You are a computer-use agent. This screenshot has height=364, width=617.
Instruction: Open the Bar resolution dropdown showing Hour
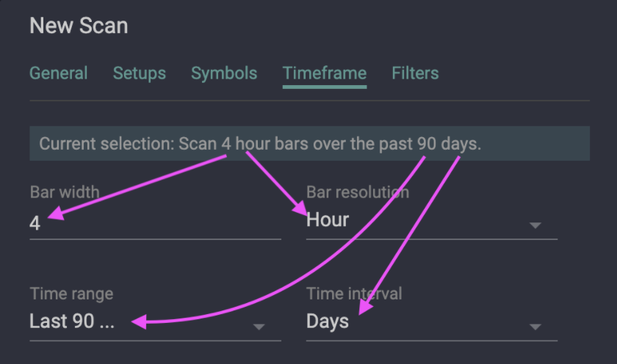point(419,220)
